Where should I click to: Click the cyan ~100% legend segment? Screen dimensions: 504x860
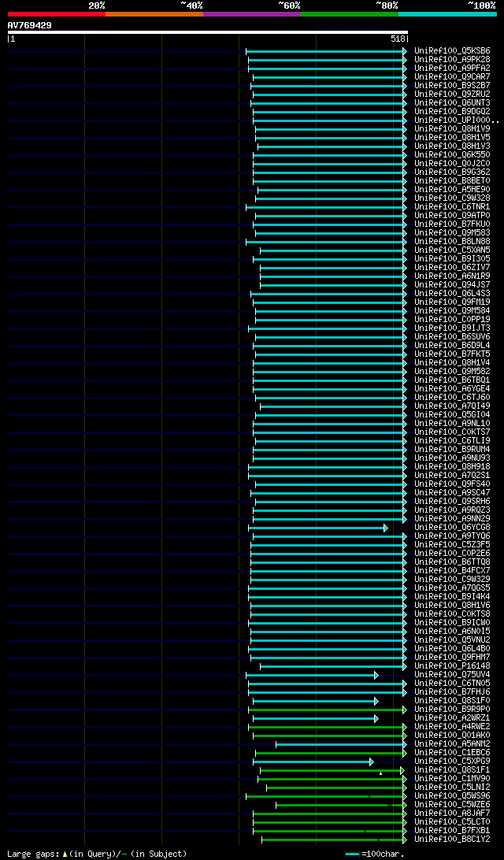(x=447, y=13)
